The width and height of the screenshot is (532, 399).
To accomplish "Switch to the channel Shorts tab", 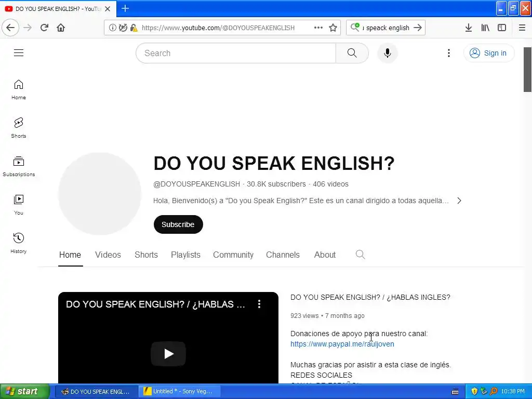I will pyautogui.click(x=146, y=255).
